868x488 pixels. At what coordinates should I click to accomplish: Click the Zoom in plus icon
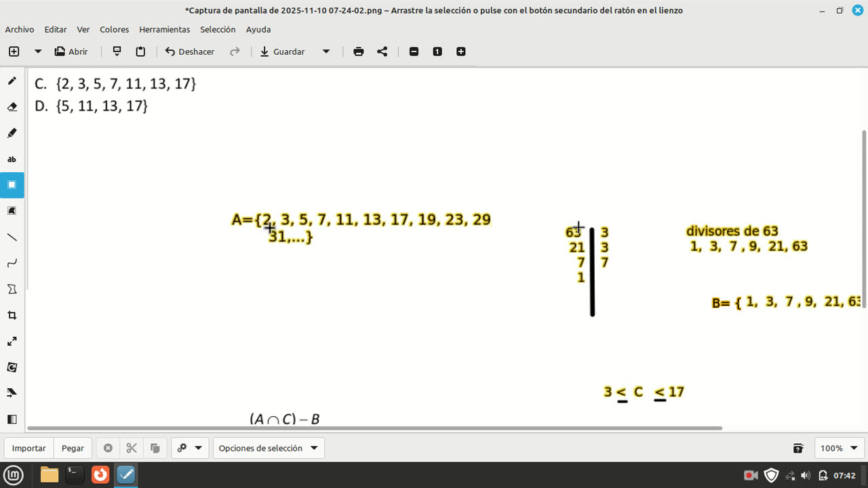click(461, 52)
